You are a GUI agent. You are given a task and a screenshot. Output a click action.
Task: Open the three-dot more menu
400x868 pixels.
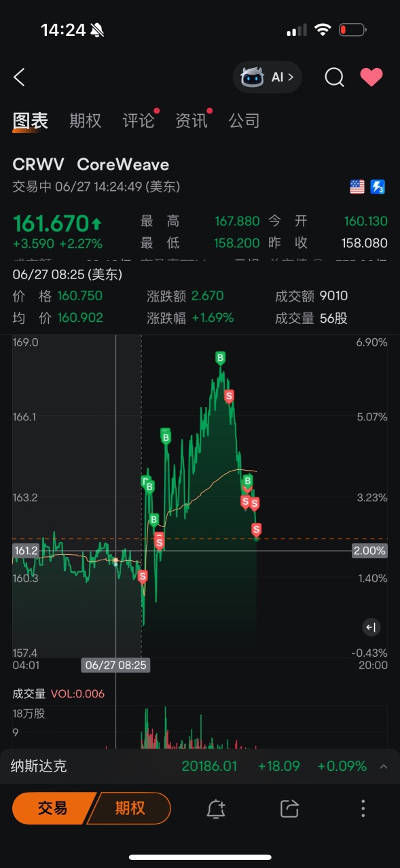(x=363, y=808)
